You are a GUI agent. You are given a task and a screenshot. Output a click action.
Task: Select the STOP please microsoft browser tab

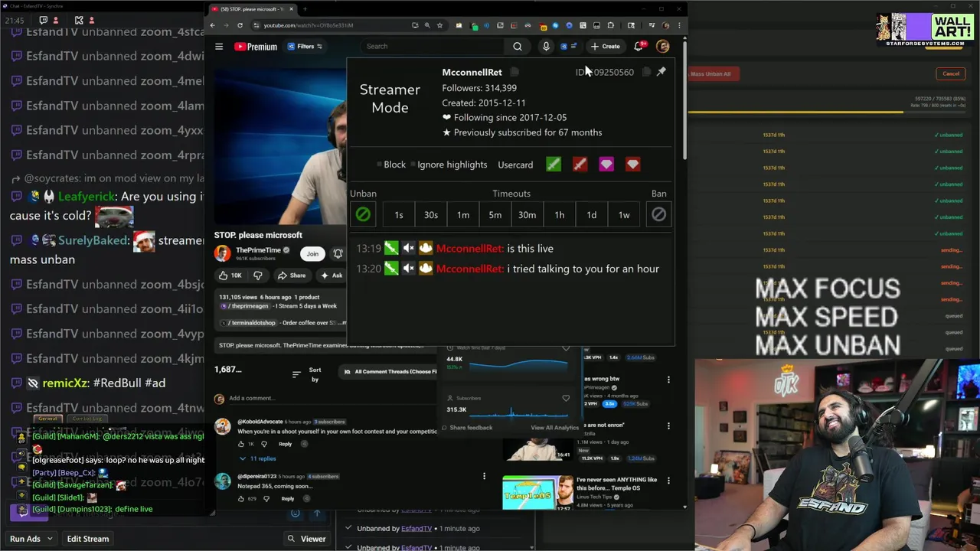click(252, 9)
